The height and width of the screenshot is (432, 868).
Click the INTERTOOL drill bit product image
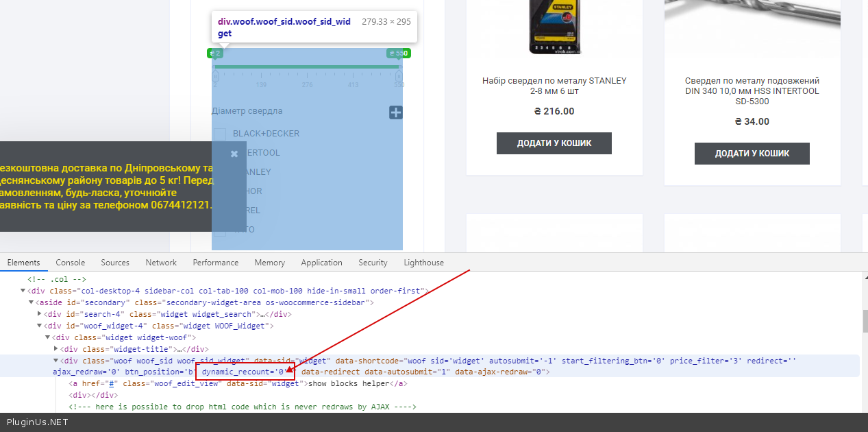752,27
